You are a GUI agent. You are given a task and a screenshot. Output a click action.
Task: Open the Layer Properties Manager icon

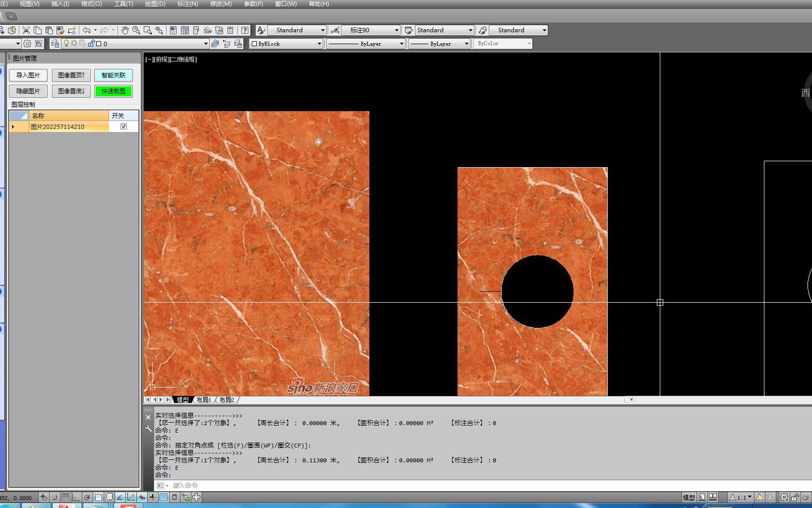[x=55, y=44]
